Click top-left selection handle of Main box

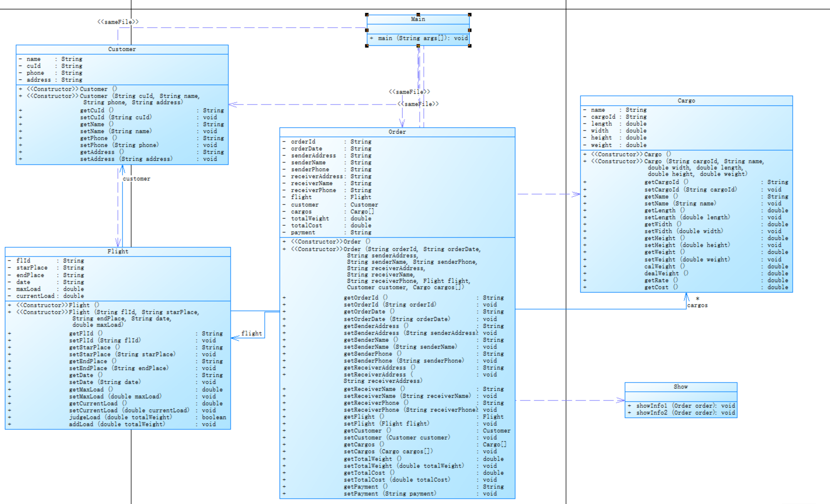367,15
